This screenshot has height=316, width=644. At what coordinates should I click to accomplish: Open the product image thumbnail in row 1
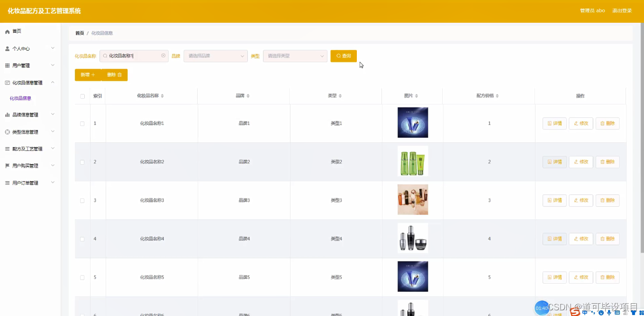413,122
